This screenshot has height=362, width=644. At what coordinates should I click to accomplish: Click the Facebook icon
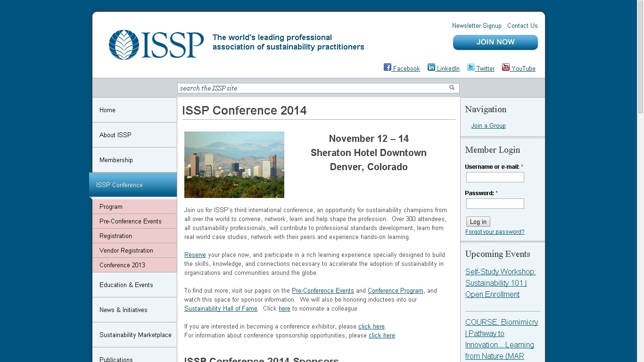click(388, 67)
